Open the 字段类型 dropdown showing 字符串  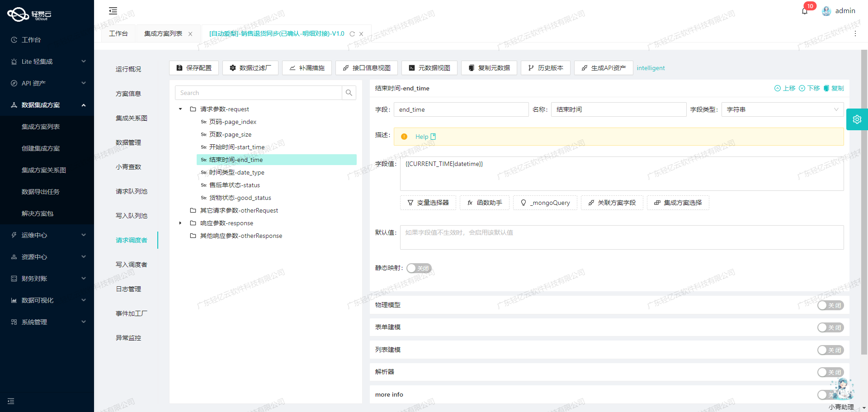[783, 109]
